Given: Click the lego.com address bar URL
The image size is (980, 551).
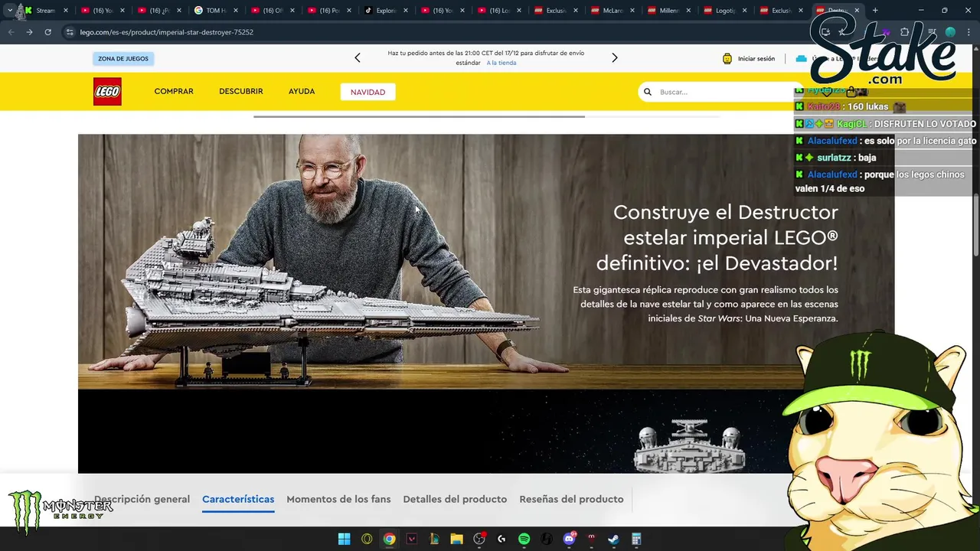Looking at the screenshot, I should 166,32.
